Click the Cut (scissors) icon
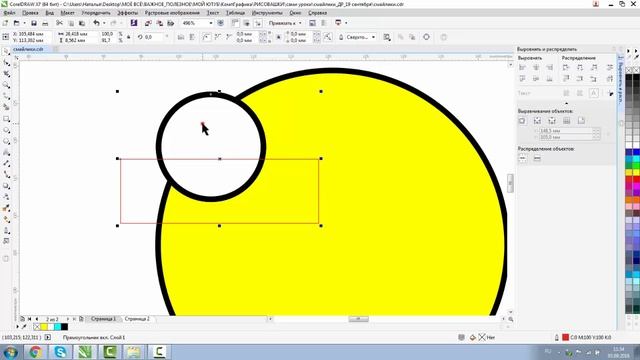This screenshot has width=640, height=360. coord(60,23)
